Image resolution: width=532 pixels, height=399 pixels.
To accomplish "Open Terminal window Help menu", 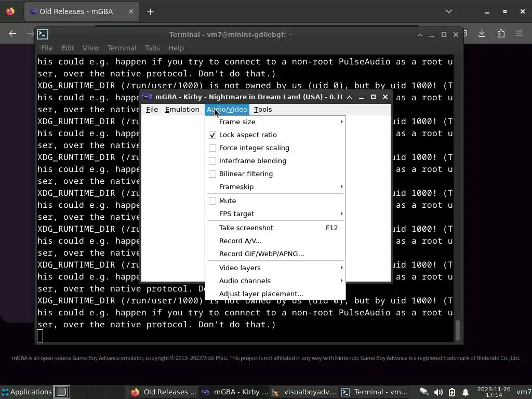I will point(176,48).
